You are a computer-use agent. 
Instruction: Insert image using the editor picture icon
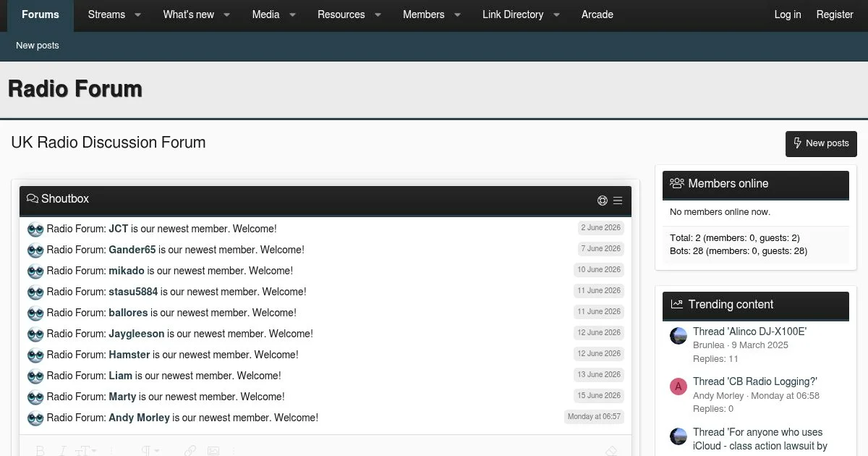[213, 451]
